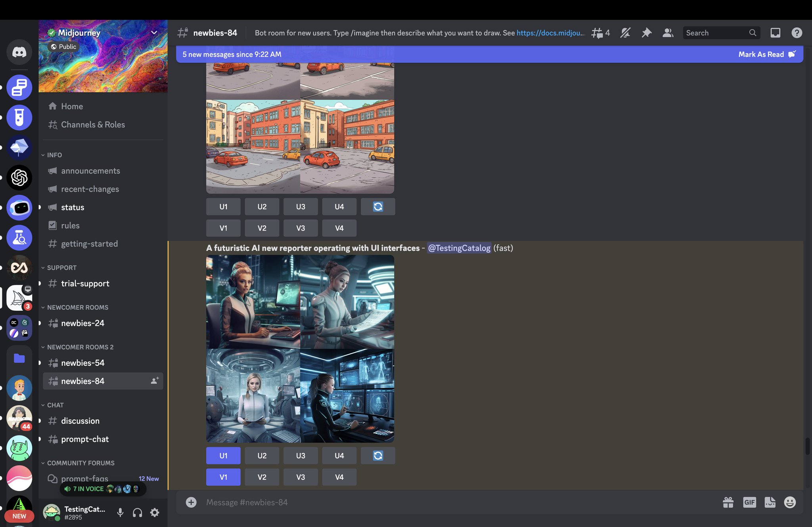Open Midjourney sailboat server icon
Screen dimensions: 812x527
[x=19, y=298]
